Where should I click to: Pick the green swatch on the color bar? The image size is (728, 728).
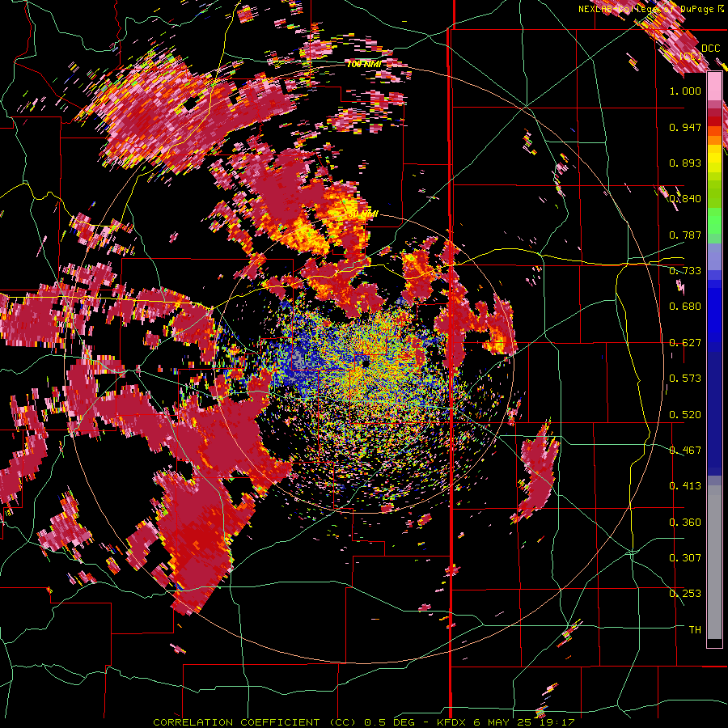click(714, 221)
